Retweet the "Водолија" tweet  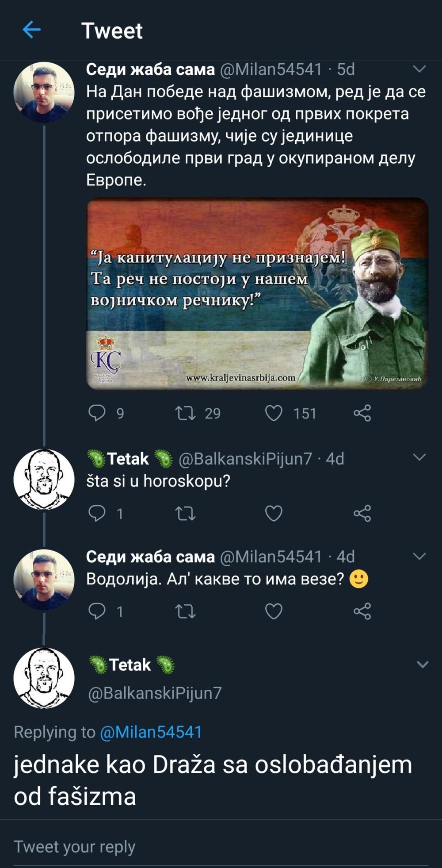pyautogui.click(x=186, y=611)
